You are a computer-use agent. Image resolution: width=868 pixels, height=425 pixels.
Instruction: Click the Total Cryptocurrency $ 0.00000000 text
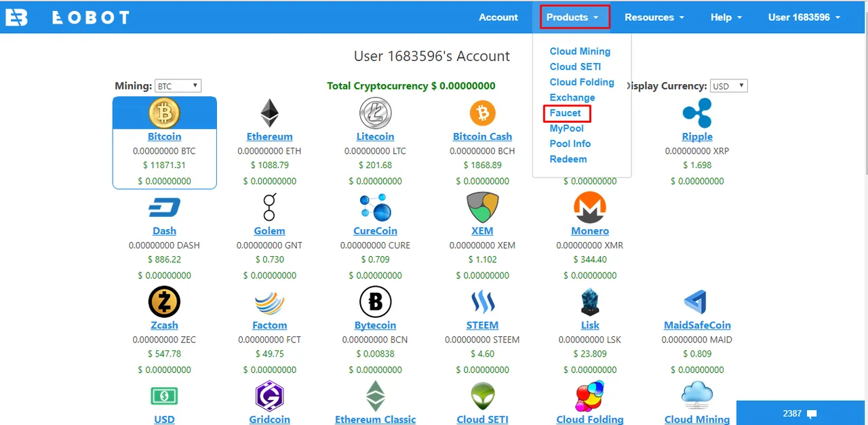point(411,86)
